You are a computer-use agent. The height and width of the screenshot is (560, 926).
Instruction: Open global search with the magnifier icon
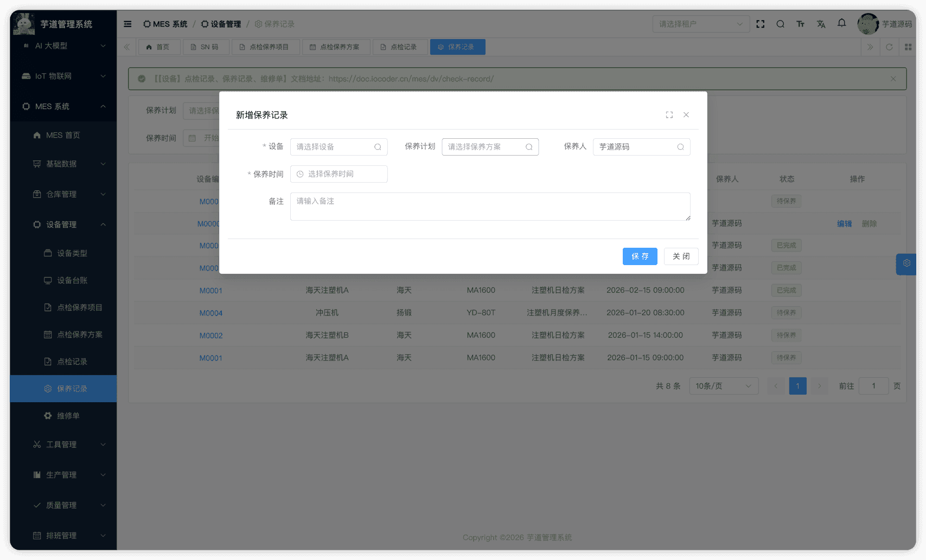(780, 24)
